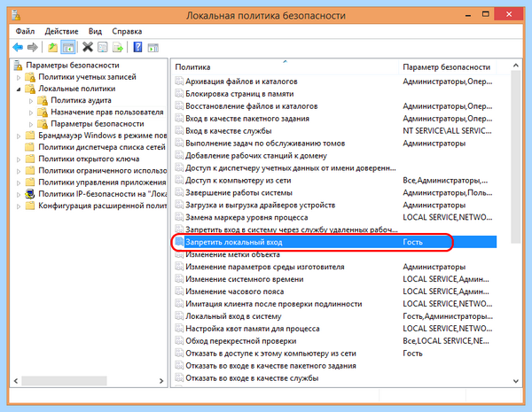Expand the Параметры безопасности child node arrow
The height and width of the screenshot is (412, 532).
point(31,124)
